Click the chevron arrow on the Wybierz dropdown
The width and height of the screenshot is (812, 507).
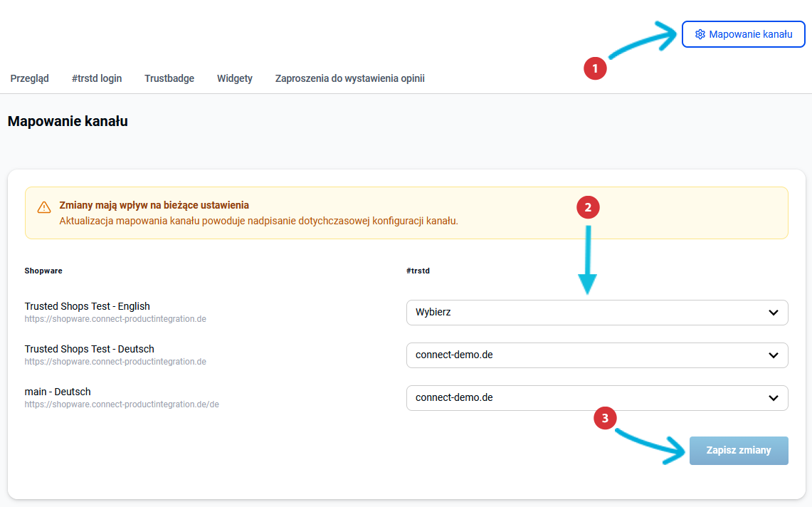click(774, 313)
